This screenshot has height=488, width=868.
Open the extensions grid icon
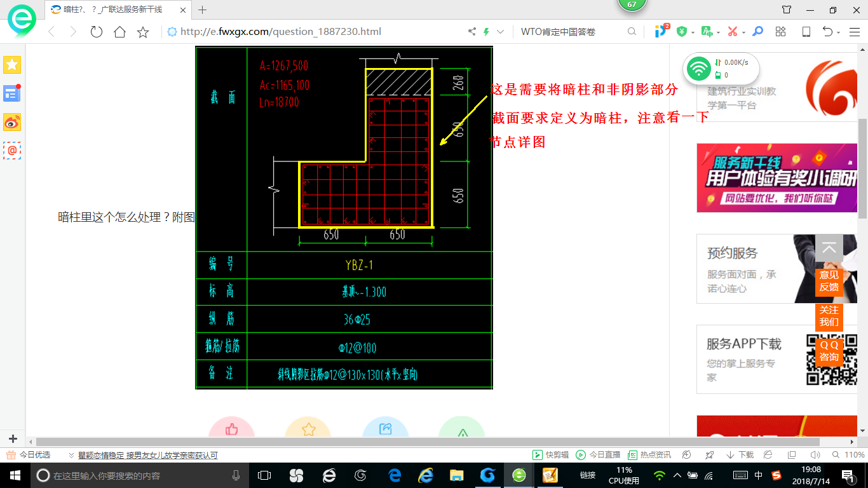[x=781, y=32]
